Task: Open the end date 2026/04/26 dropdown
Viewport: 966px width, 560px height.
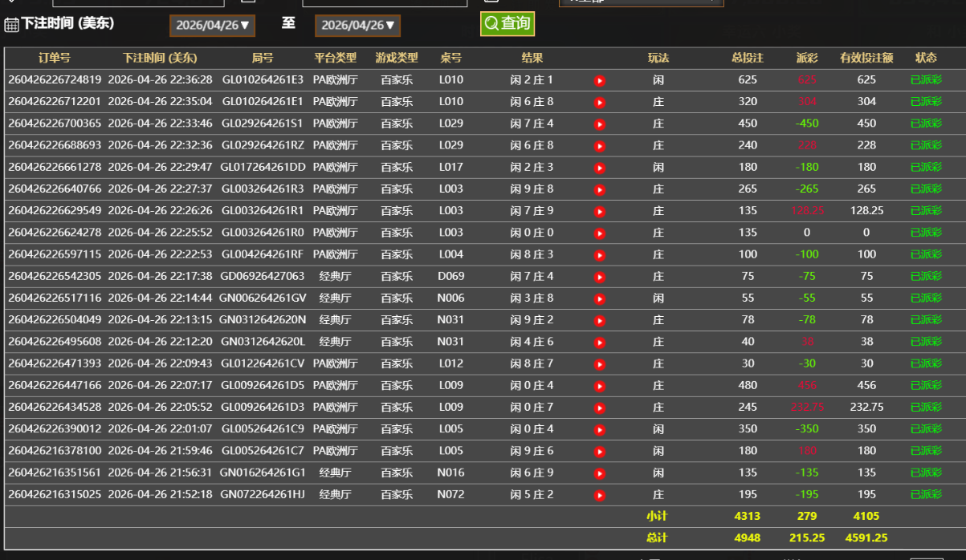Action: 357,26
